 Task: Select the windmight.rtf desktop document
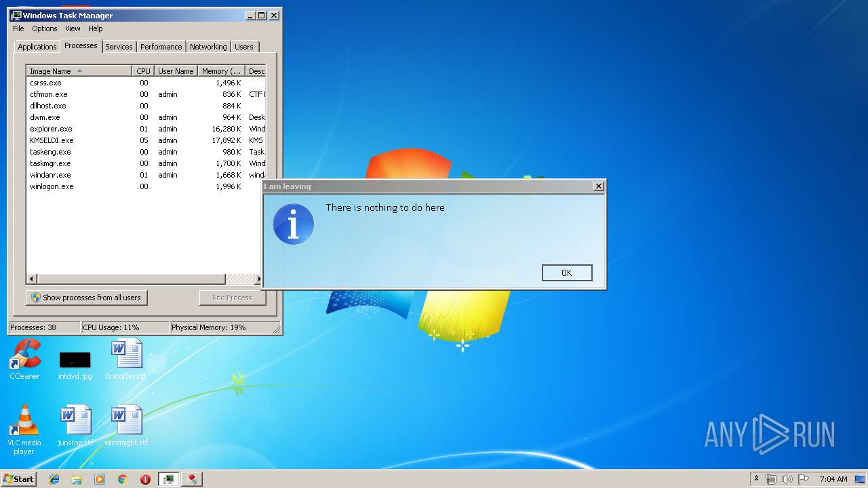pos(126,426)
